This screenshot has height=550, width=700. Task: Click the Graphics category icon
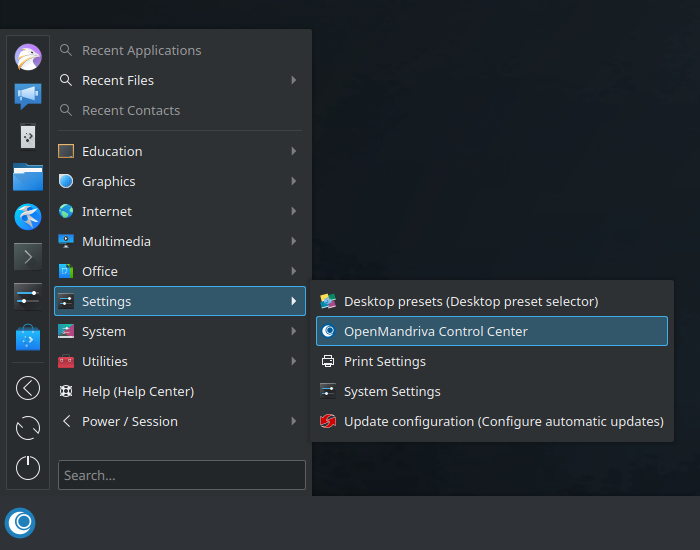pyautogui.click(x=66, y=181)
